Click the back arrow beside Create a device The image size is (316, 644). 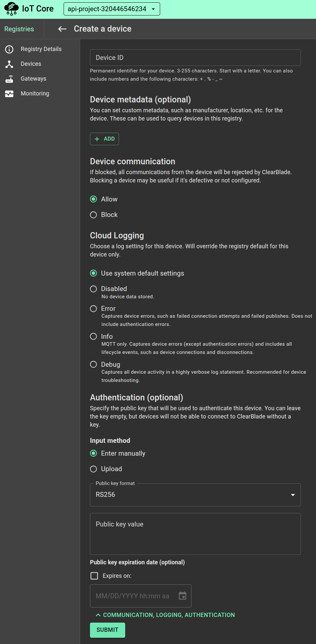(62, 29)
